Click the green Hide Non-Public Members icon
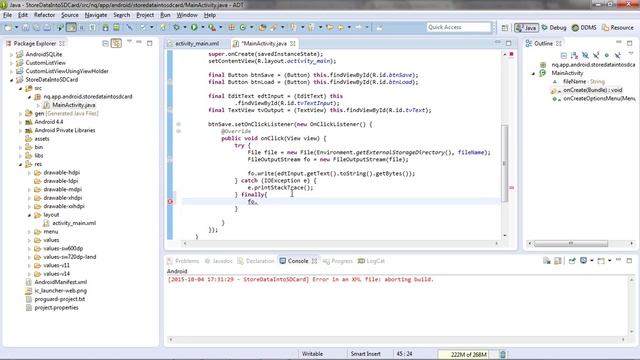 (x=607, y=55)
